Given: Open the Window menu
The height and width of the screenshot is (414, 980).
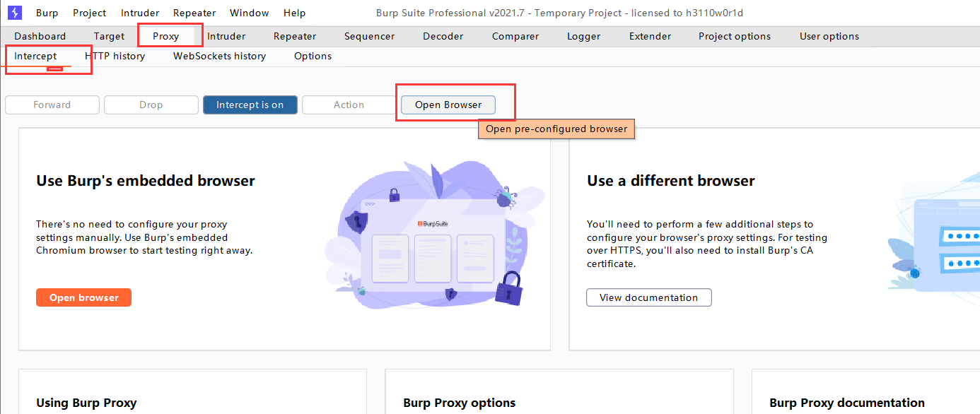Looking at the screenshot, I should pos(249,13).
